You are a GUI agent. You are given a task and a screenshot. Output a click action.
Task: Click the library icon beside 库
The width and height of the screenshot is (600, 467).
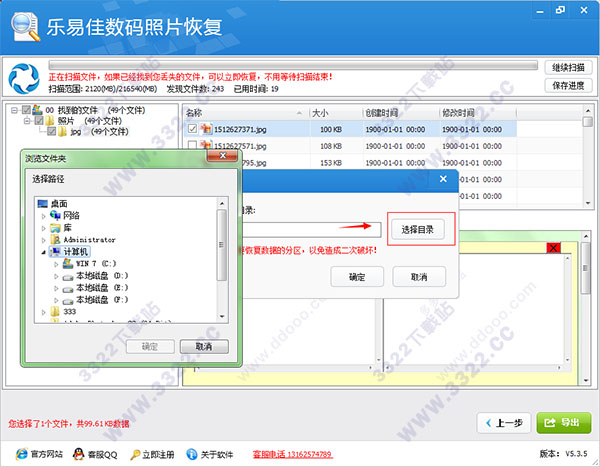click(55, 228)
